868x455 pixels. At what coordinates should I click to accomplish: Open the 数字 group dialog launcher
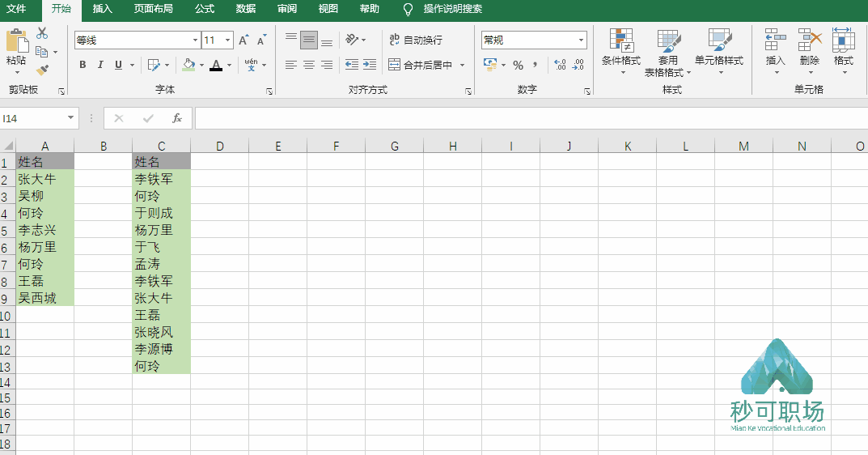[x=587, y=91]
